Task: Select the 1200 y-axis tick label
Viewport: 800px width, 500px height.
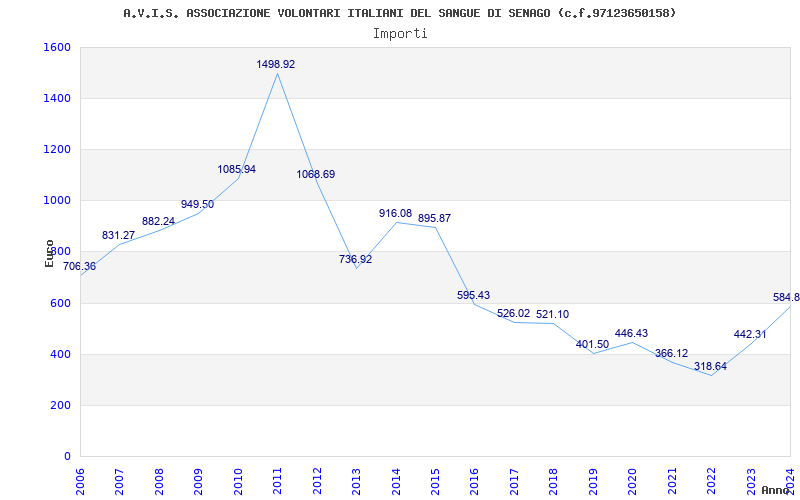Action: (x=57, y=149)
